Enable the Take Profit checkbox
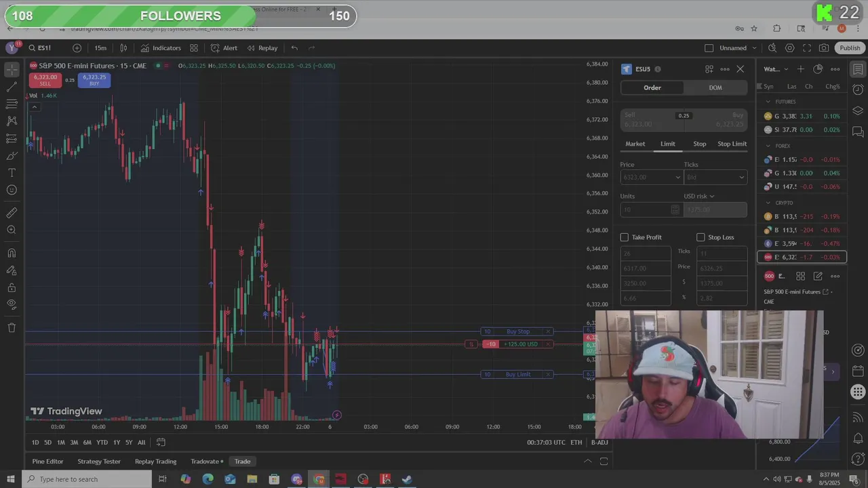This screenshot has height=488, width=868. pyautogui.click(x=625, y=237)
